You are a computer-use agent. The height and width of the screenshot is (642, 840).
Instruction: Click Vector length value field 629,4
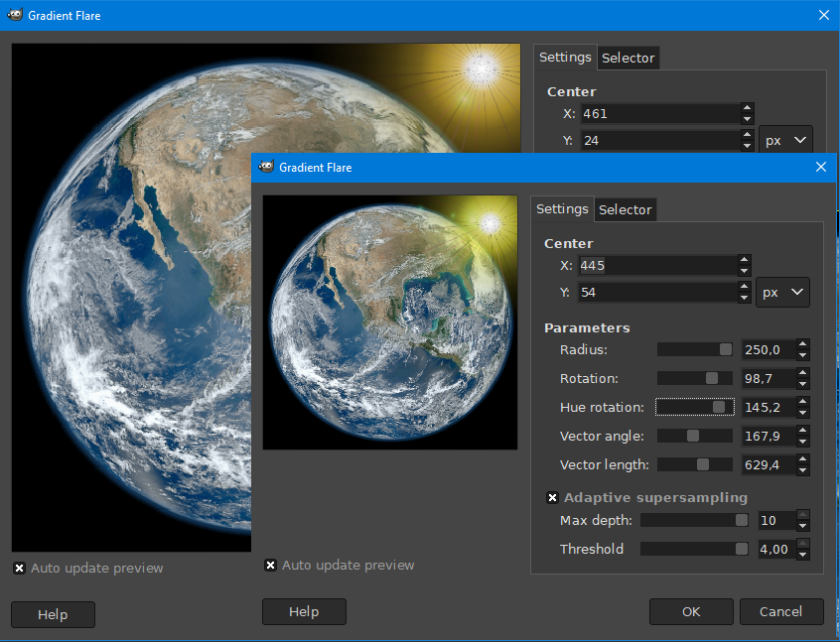[769, 464]
